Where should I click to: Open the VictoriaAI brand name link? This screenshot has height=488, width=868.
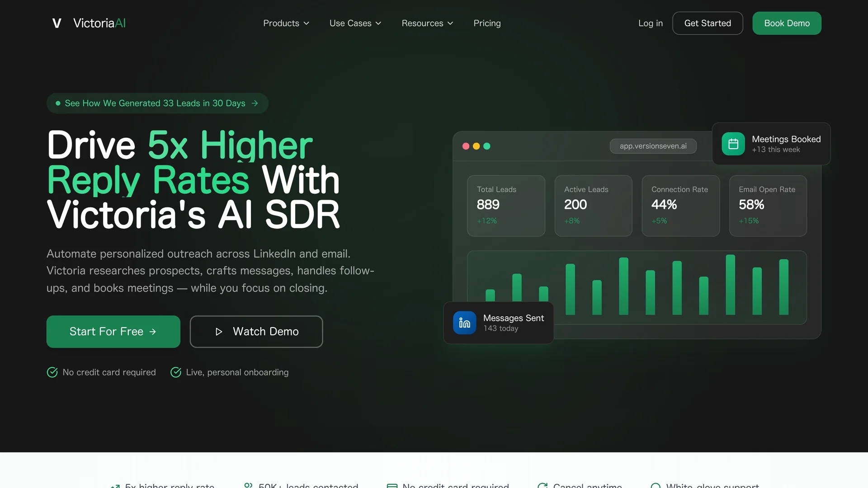click(x=99, y=23)
